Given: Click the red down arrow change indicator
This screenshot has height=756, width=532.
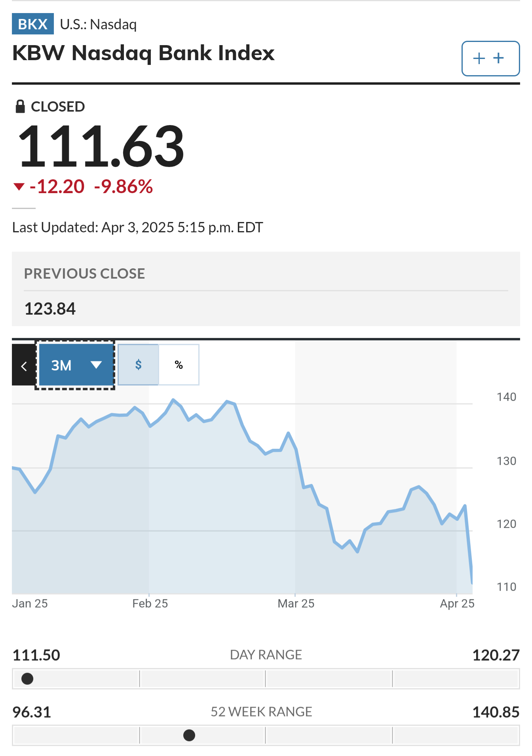Looking at the screenshot, I should [x=19, y=186].
